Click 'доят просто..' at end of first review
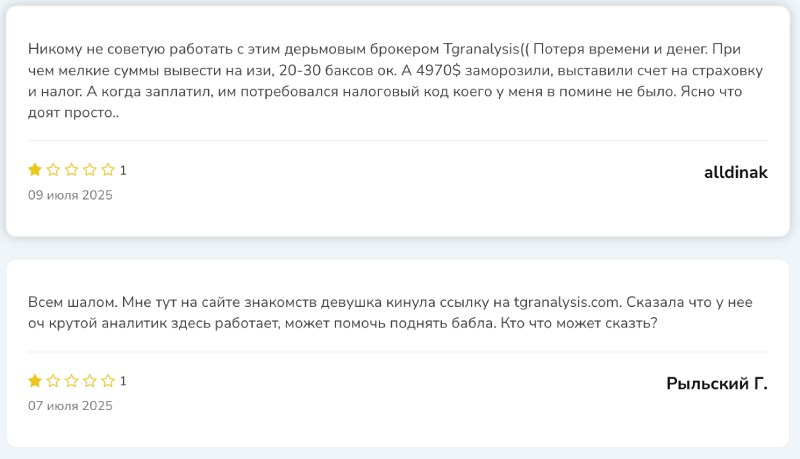The width and height of the screenshot is (800, 459). [73, 113]
